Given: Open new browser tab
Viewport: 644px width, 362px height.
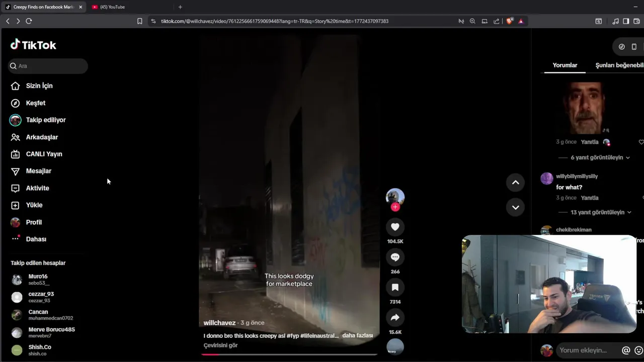Looking at the screenshot, I should (180, 7).
